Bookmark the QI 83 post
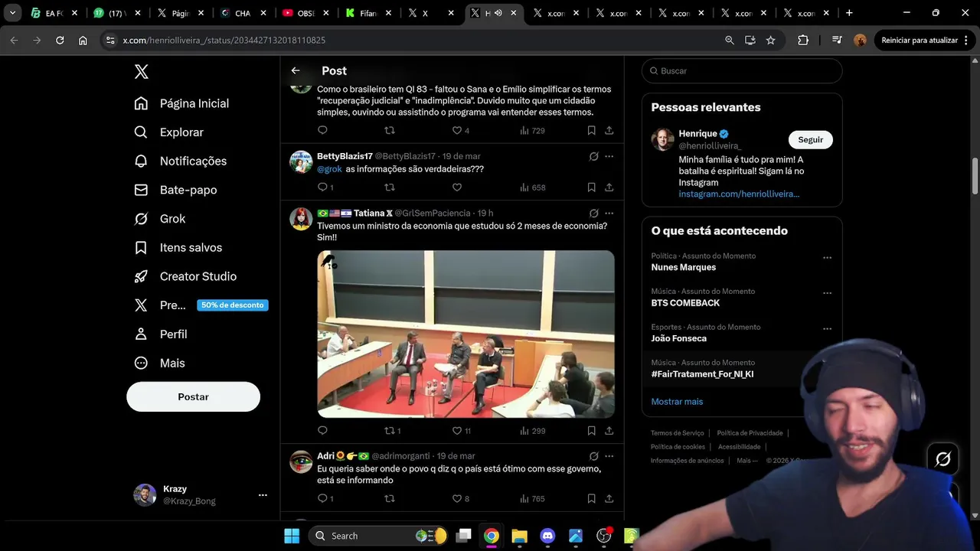Viewport: 980px width, 551px height. [592, 131]
